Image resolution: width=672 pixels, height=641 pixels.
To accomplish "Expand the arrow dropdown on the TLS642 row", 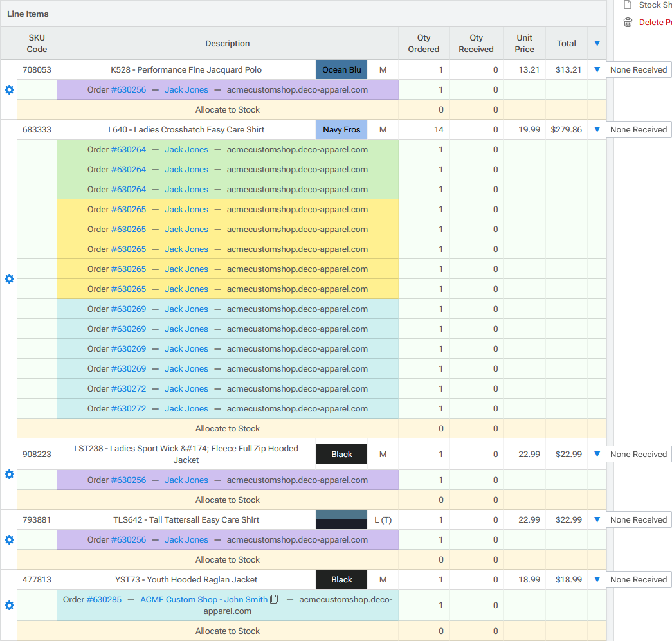I will 597,519.
